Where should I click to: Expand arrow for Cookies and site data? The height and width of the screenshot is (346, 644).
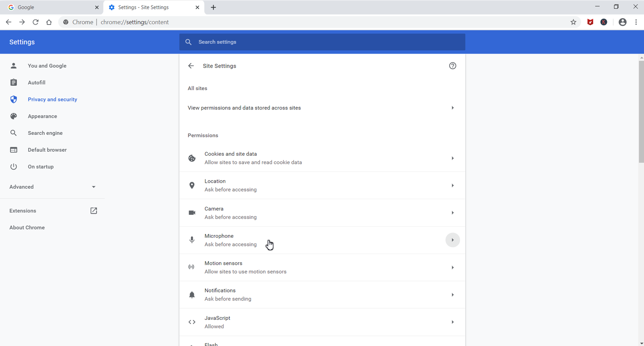(x=453, y=158)
